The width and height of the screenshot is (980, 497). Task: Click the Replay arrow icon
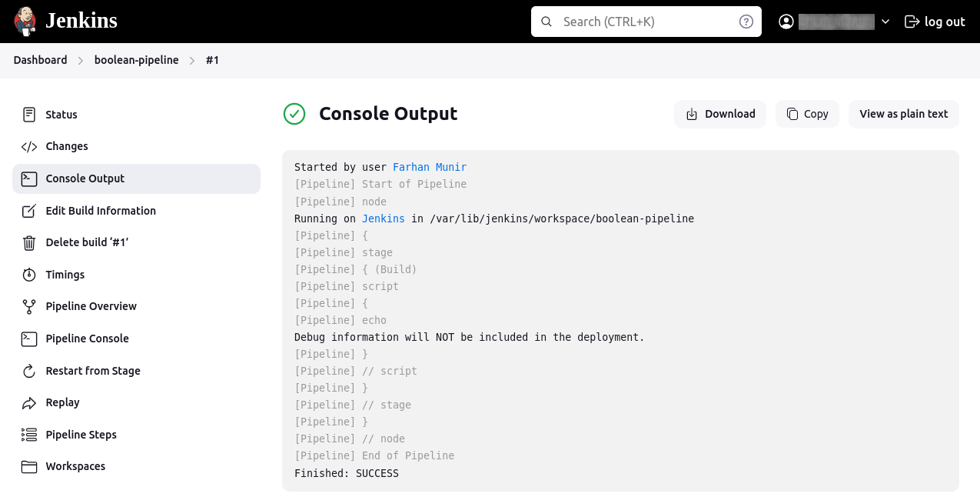point(29,402)
